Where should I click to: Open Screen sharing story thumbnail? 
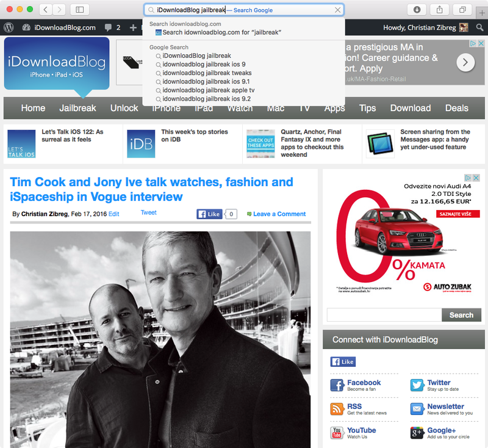tap(380, 144)
